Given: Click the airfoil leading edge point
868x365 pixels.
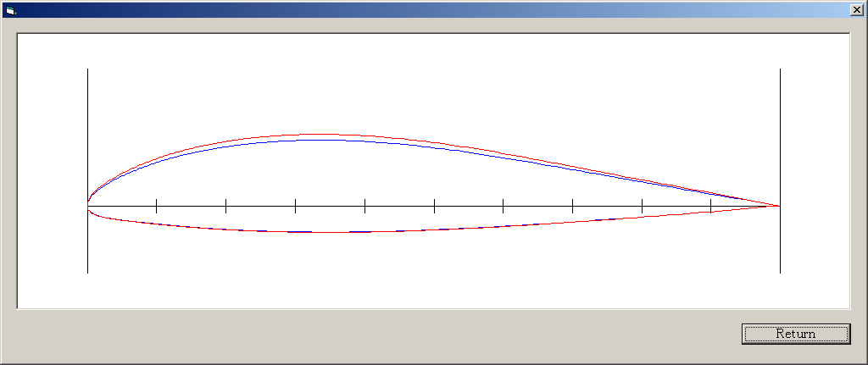Looking at the screenshot, I should pyautogui.click(x=88, y=205).
